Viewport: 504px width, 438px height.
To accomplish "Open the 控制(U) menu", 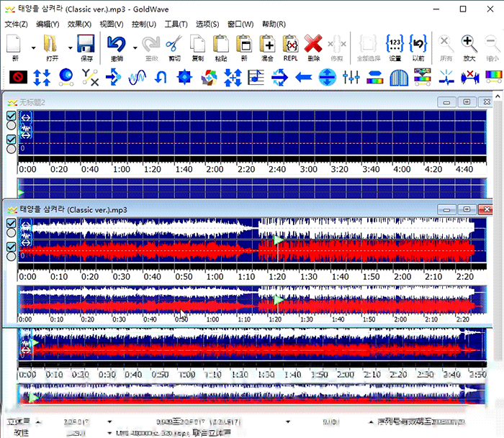I will (x=144, y=24).
